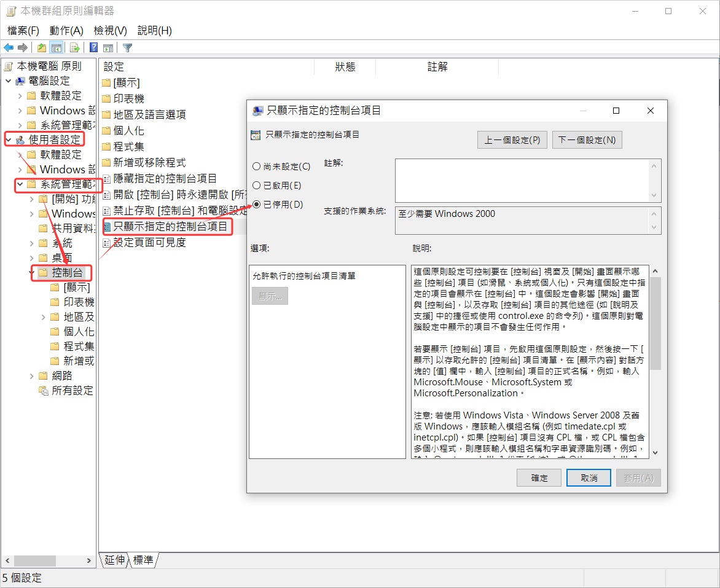The image size is (720, 588).
Task: Expand the [開始] 功能表 tree node
Action: pos(32,199)
